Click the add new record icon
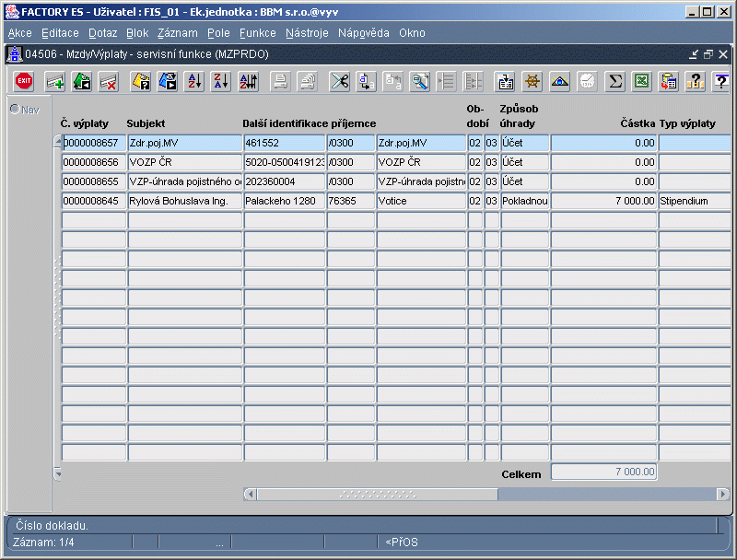 55,81
